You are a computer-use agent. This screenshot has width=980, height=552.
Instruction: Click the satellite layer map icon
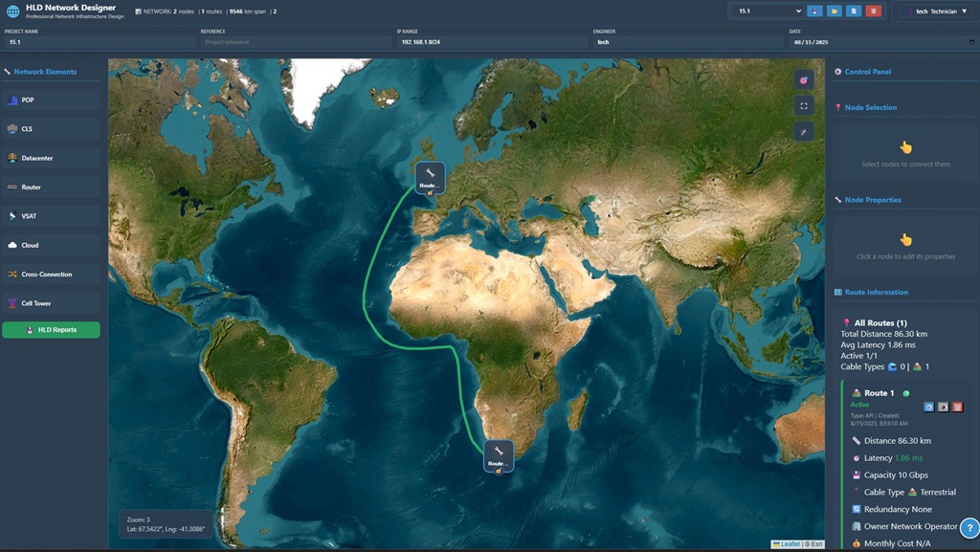804,80
